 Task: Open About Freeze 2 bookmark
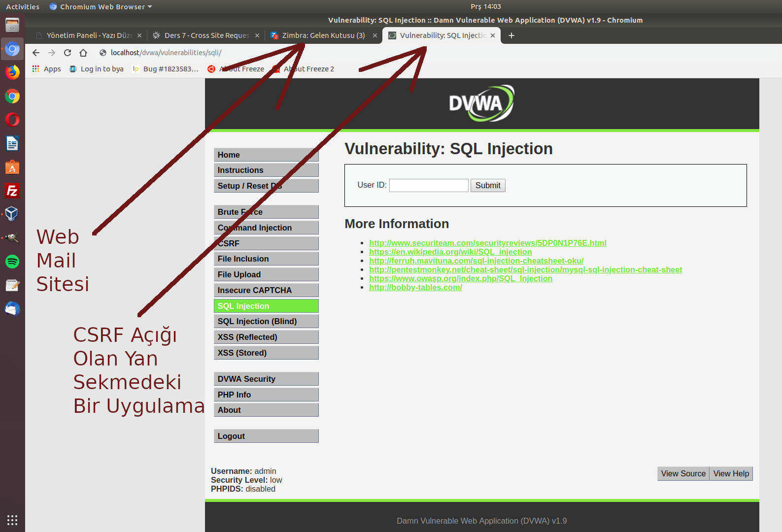304,69
